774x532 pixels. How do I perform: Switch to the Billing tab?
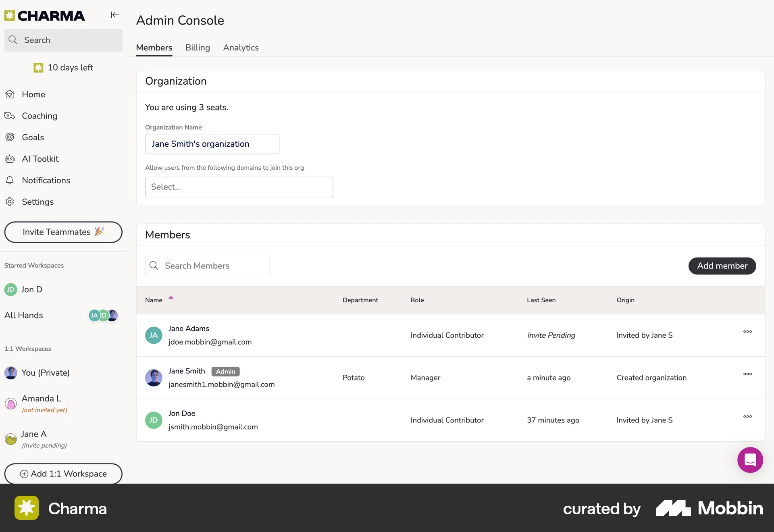(198, 48)
